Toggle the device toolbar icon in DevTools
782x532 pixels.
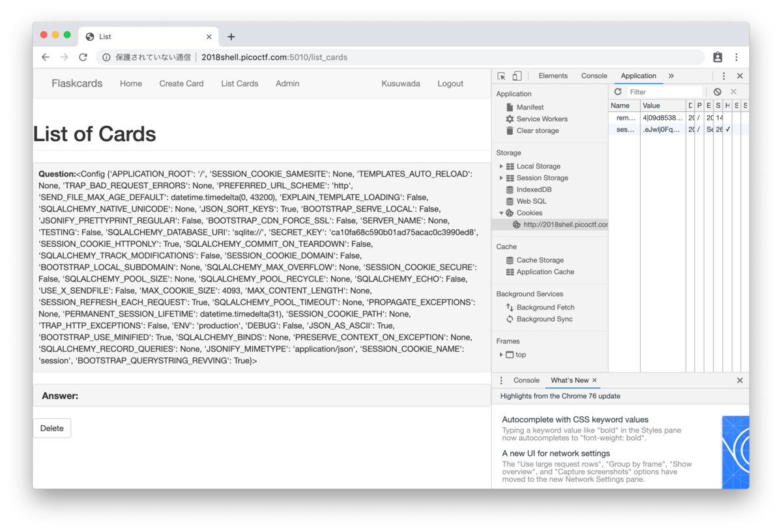(x=517, y=76)
